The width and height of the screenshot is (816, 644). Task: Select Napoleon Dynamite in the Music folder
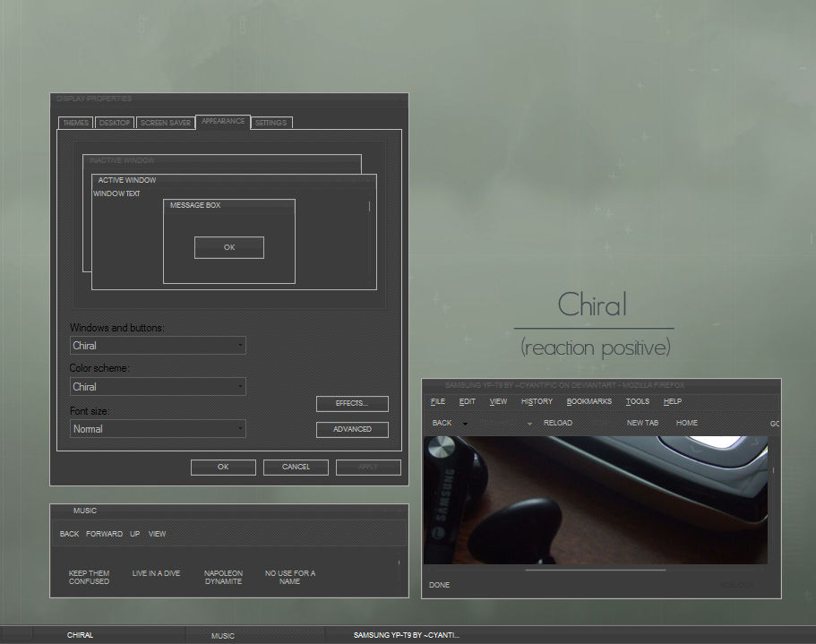pos(223,577)
